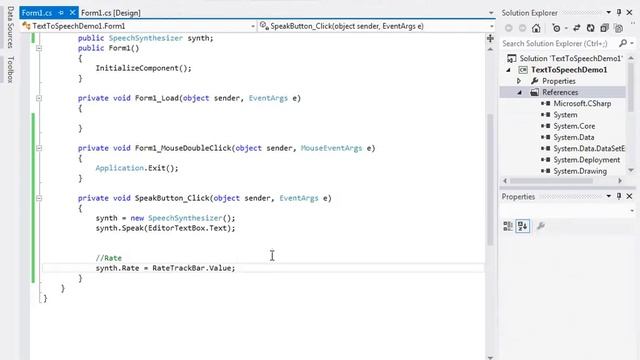Click the Properties wrench icon in tree
Screen dimensions: 640x360
[x=534, y=81]
